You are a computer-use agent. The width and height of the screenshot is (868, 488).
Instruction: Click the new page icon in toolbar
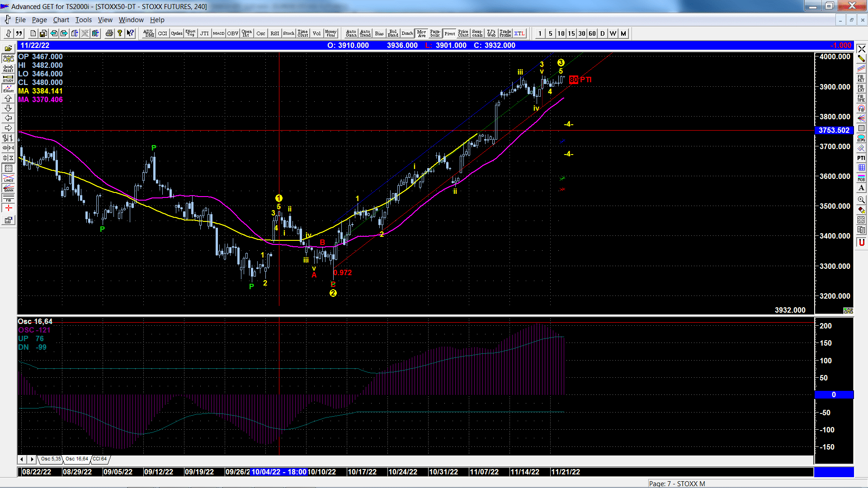33,33
